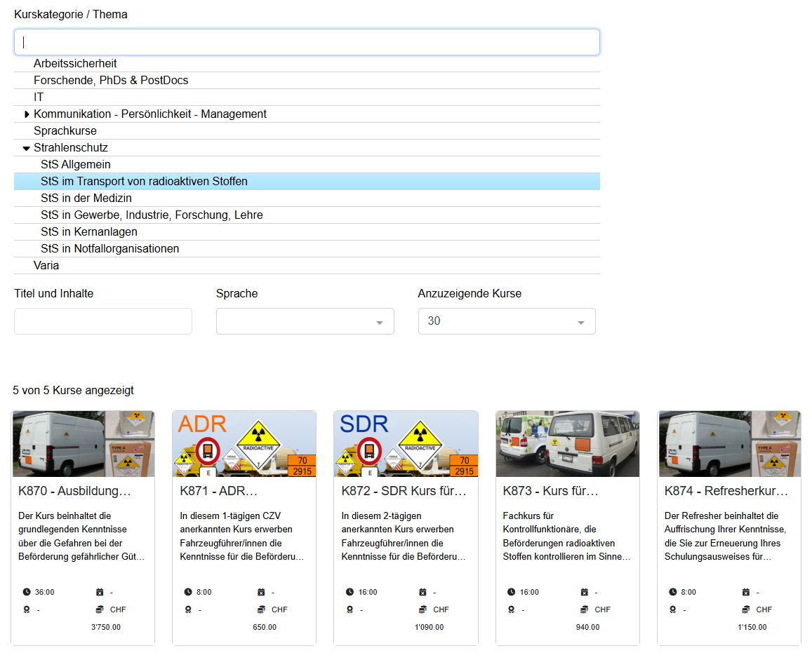Image resolution: width=812 pixels, height=660 pixels.
Task: Click the SDR course thumbnail image
Action: 406,444
